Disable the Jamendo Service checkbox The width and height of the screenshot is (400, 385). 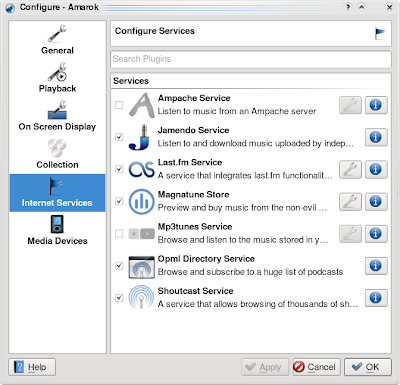[119, 137]
